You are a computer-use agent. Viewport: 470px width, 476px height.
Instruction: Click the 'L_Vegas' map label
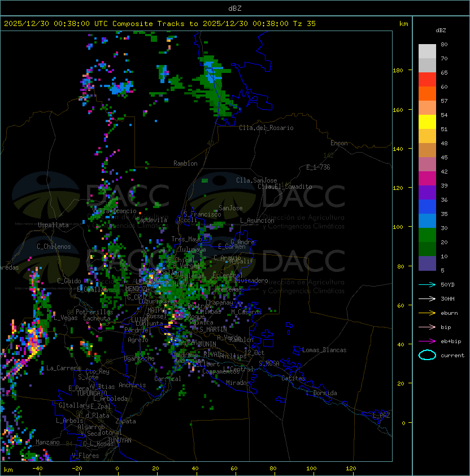tap(66, 318)
